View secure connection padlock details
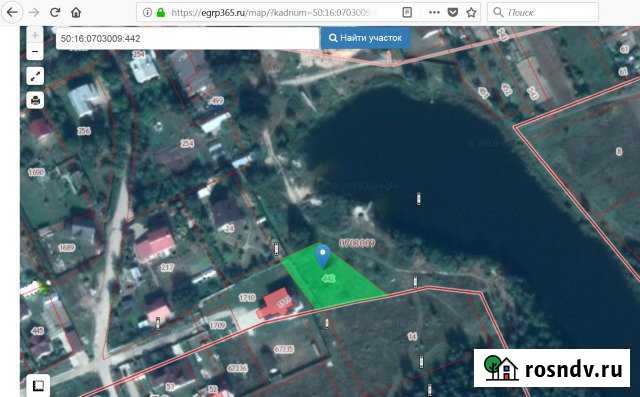The image size is (640, 397). [161, 12]
